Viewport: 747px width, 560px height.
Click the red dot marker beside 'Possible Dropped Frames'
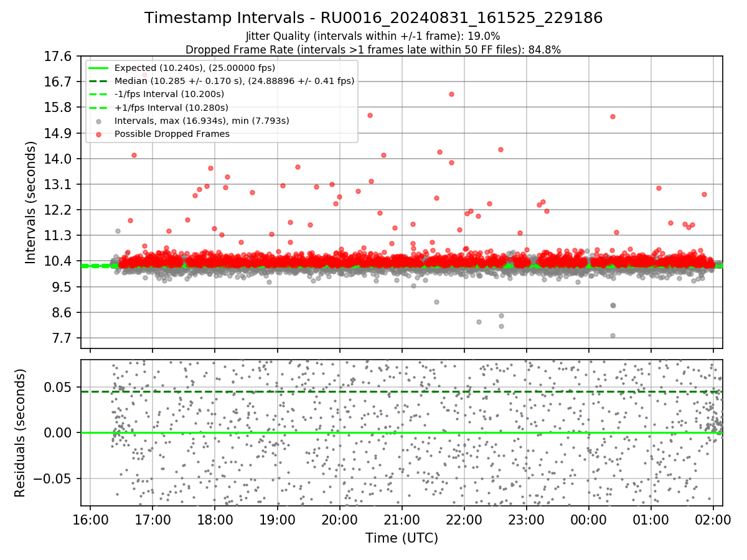point(99,134)
